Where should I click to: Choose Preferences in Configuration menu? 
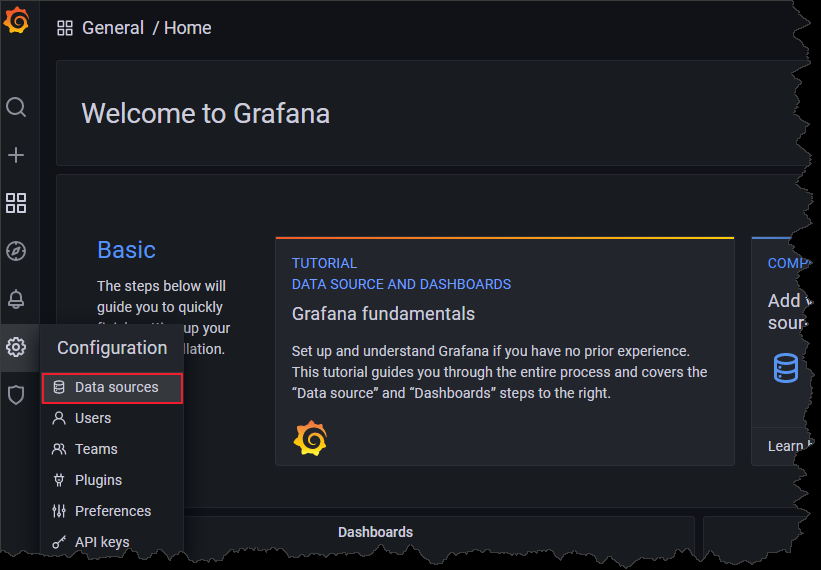(113, 511)
